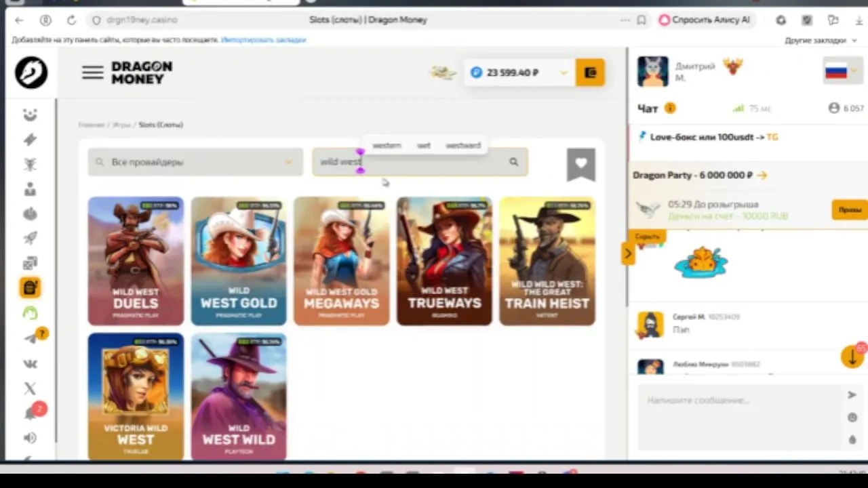
Task: Open the Wild West Gold slot
Action: pyautogui.click(x=239, y=261)
